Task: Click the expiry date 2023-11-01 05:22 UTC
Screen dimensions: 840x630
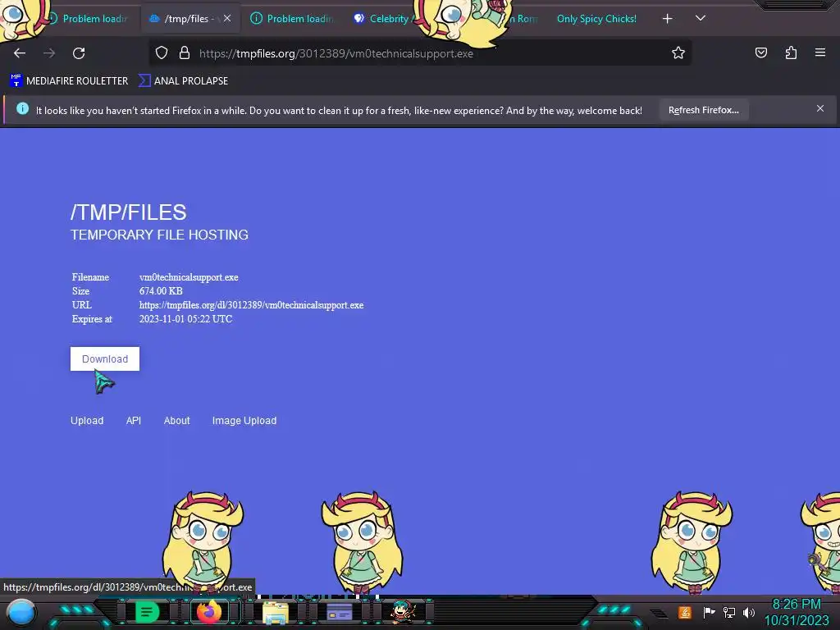Action: pyautogui.click(x=185, y=319)
